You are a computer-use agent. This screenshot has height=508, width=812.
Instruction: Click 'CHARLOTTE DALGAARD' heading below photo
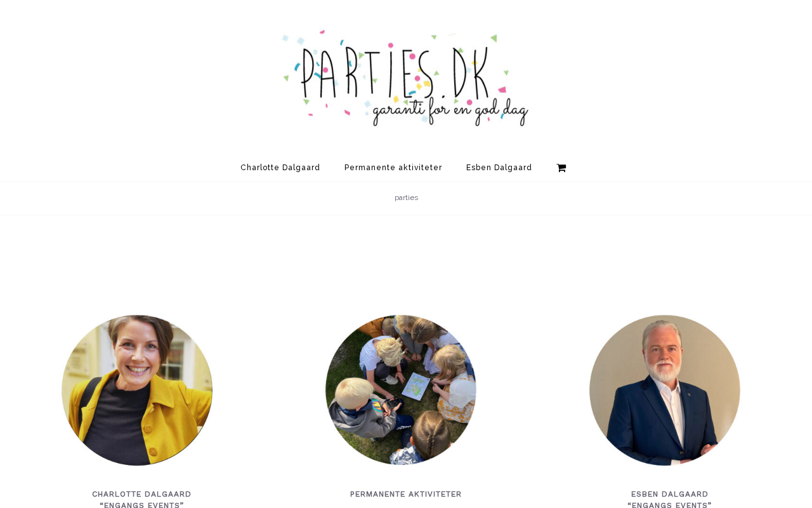point(141,494)
